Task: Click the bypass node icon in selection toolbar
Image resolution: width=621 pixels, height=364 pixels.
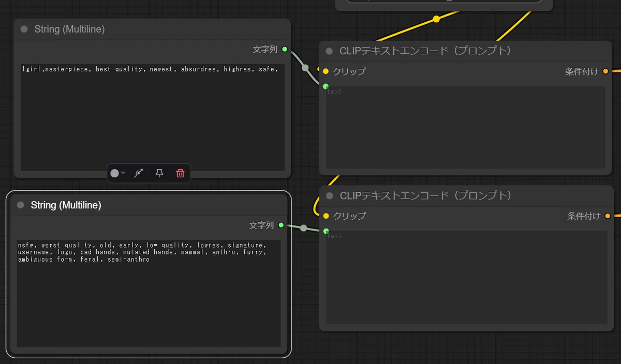Action: (x=138, y=173)
